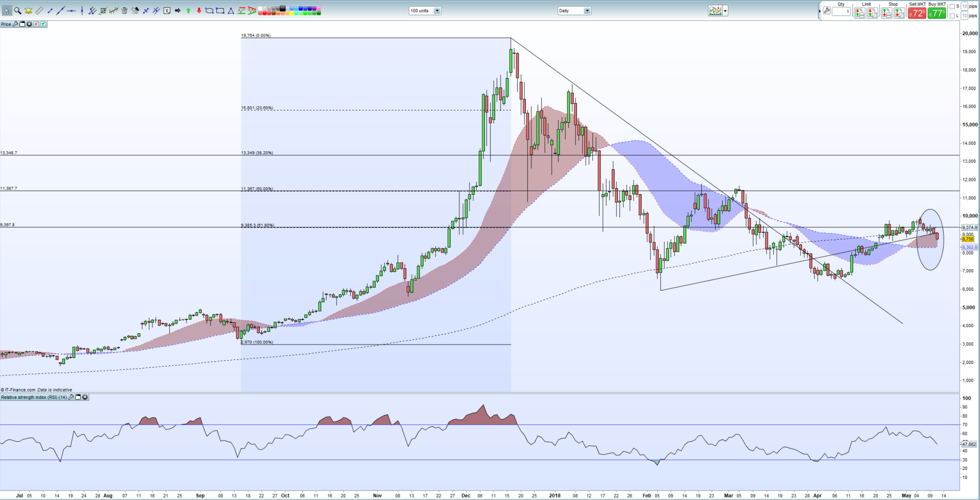Click the add indicator chart icon
This screenshot has width=980, height=500.
click(x=715, y=11)
